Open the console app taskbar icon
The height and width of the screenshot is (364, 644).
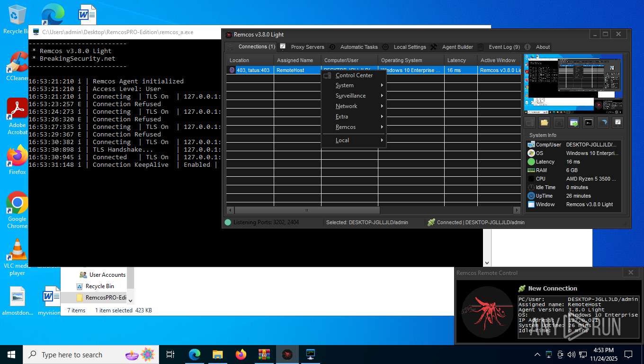311,355
